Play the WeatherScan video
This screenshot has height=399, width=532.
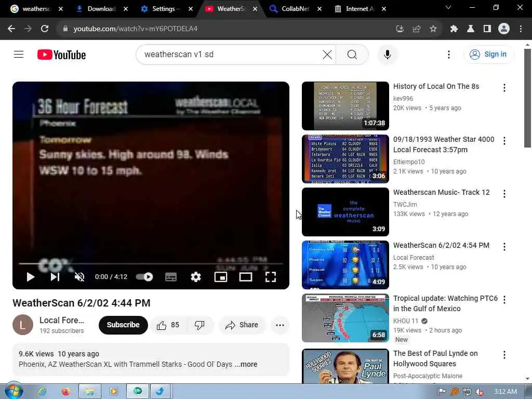tap(31, 277)
